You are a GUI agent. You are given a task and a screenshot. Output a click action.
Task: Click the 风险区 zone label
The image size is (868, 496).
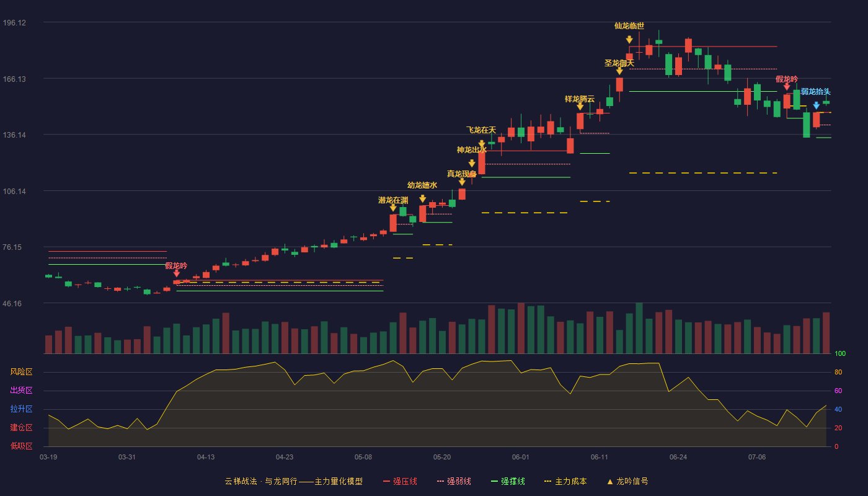pos(21,372)
